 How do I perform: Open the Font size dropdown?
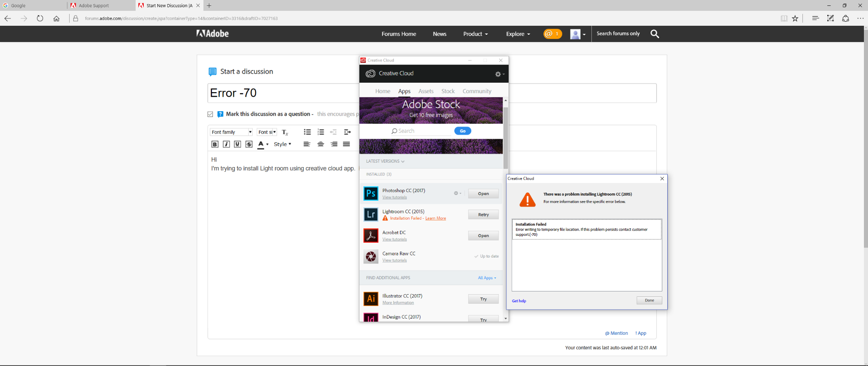click(267, 132)
